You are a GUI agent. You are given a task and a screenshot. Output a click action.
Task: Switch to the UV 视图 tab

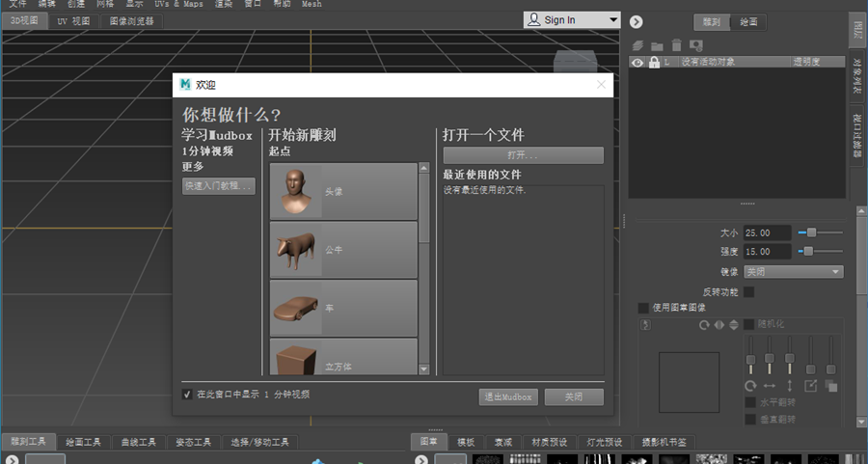(x=73, y=21)
